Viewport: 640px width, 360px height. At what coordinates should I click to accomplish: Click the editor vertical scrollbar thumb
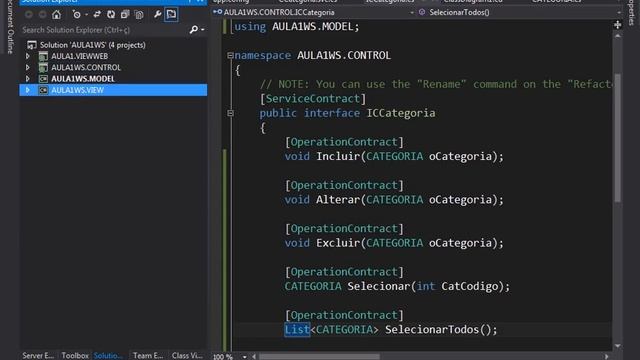618,138
